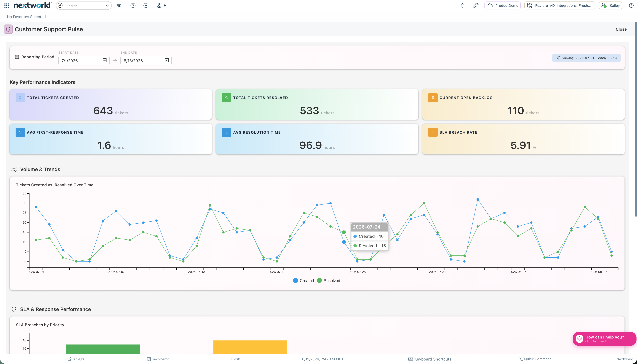
Task: Open the ProductDemo environment selector
Action: pyautogui.click(x=503, y=5)
